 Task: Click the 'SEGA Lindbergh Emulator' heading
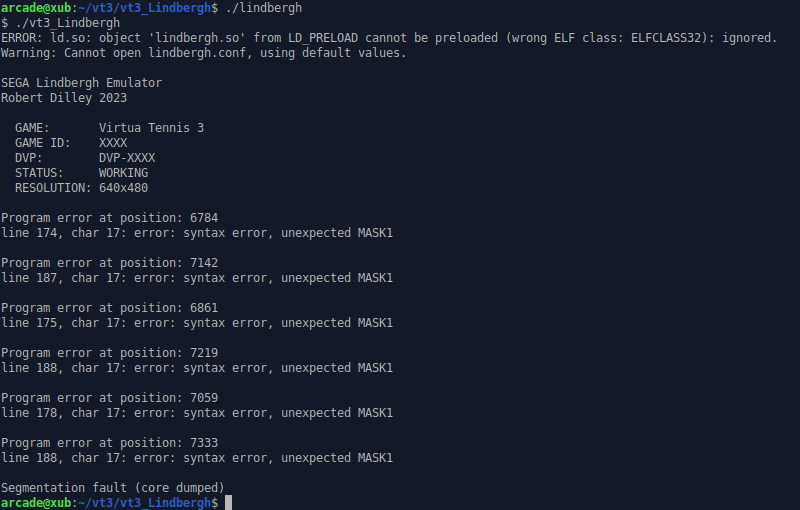82,83
